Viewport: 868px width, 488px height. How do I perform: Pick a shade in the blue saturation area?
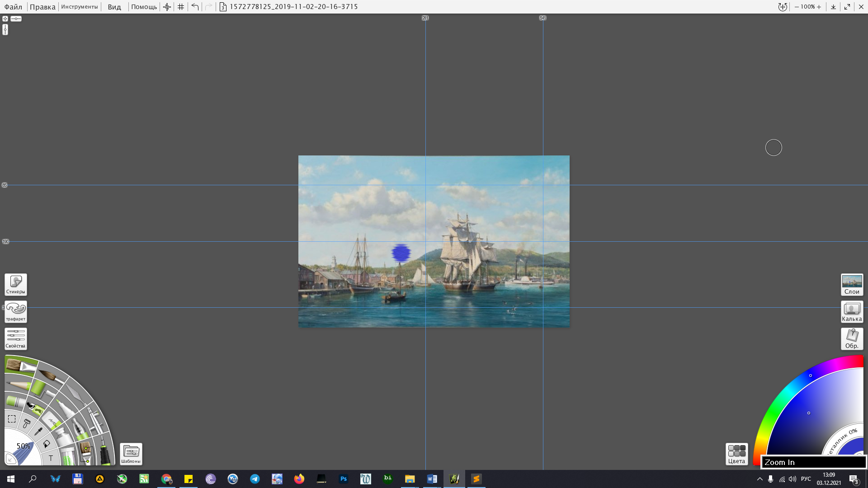pos(809,413)
